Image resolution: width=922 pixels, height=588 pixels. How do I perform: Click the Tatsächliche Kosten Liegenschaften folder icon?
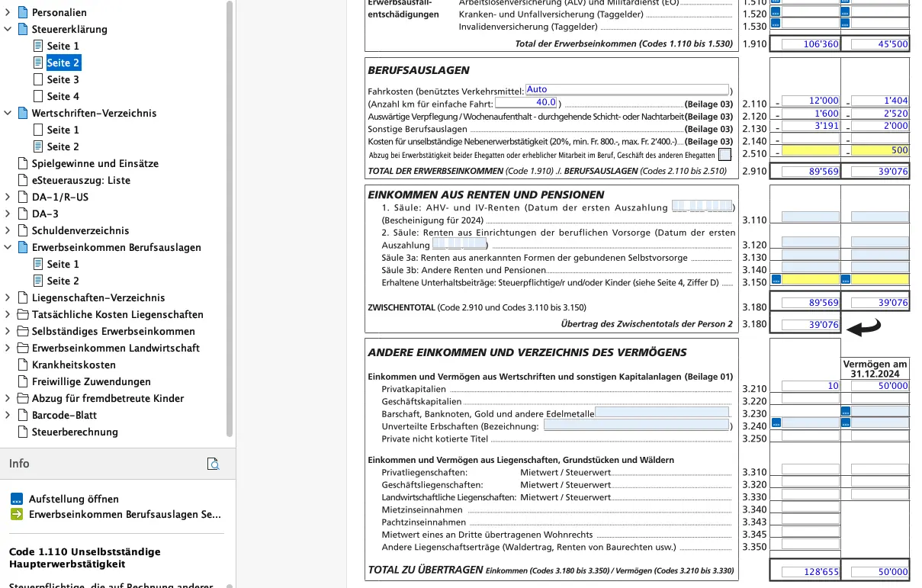(x=23, y=314)
